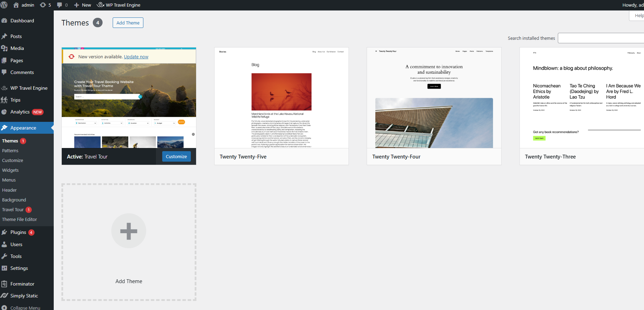Click the Add Theme button near title
Viewport: 644px width, 310px height.
click(128, 23)
